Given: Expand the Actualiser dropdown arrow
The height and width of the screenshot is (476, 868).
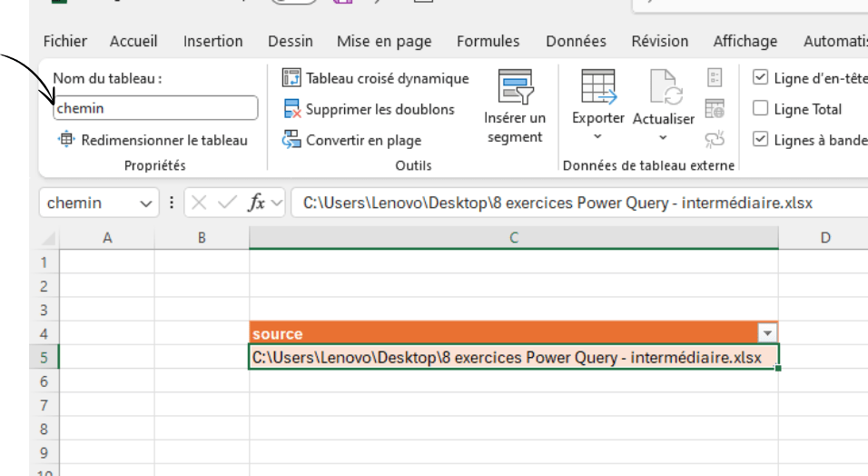Looking at the screenshot, I should [663, 137].
